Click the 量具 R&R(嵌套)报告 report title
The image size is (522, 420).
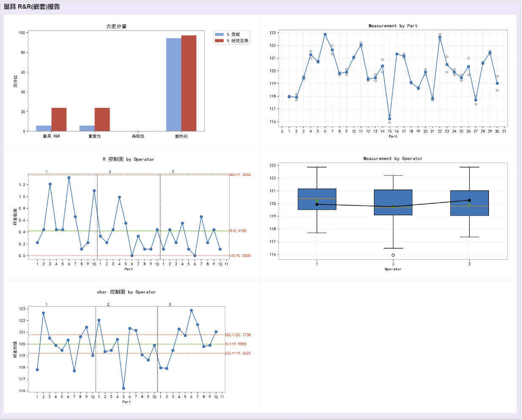pyautogui.click(x=32, y=7)
